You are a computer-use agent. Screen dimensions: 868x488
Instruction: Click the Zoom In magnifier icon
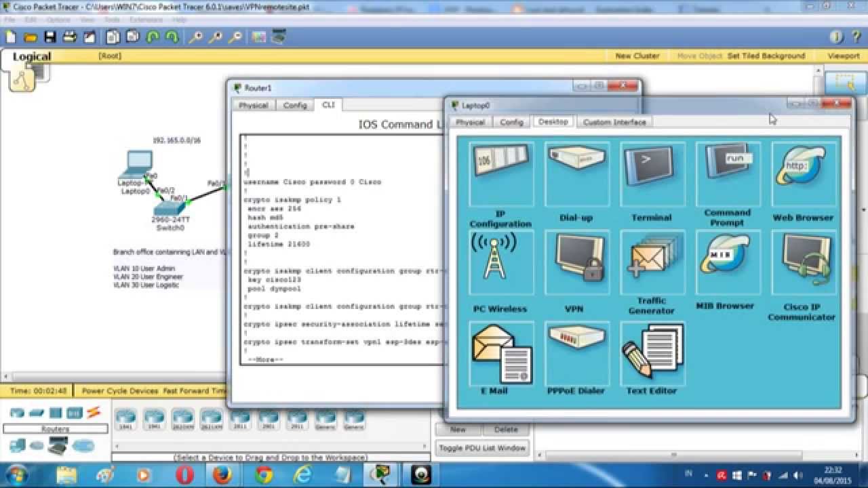[195, 37]
